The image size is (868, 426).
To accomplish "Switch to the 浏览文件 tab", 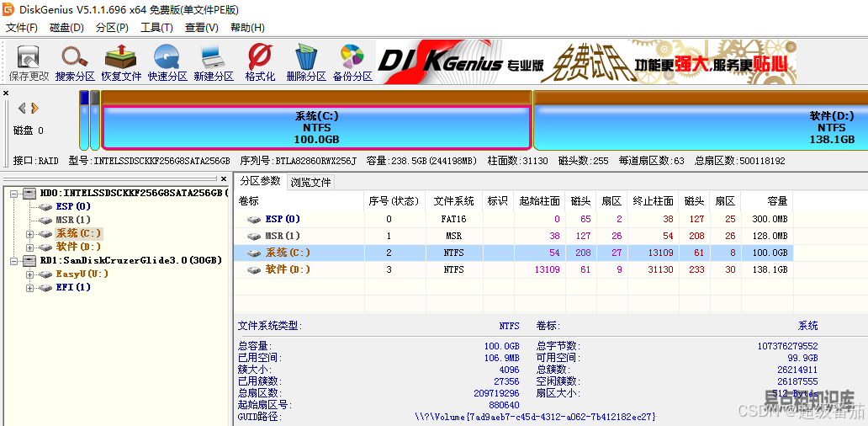I will pos(311,182).
